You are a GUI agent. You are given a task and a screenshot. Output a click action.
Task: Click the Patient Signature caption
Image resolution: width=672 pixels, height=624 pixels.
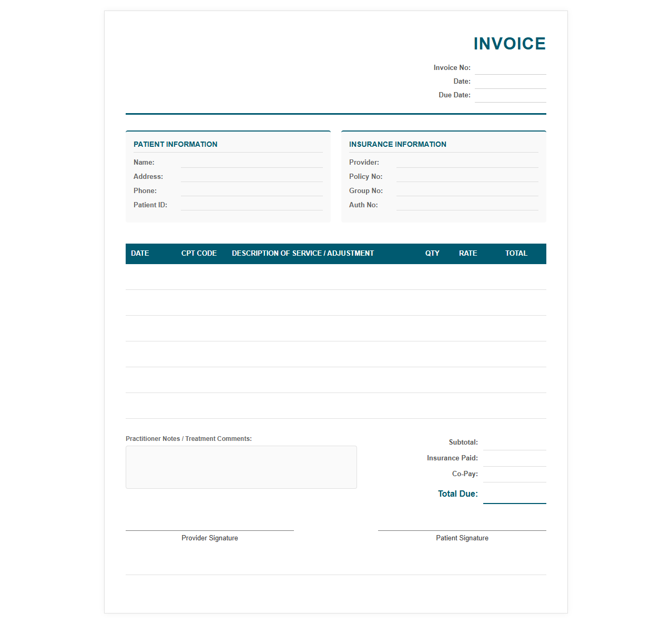coord(462,538)
